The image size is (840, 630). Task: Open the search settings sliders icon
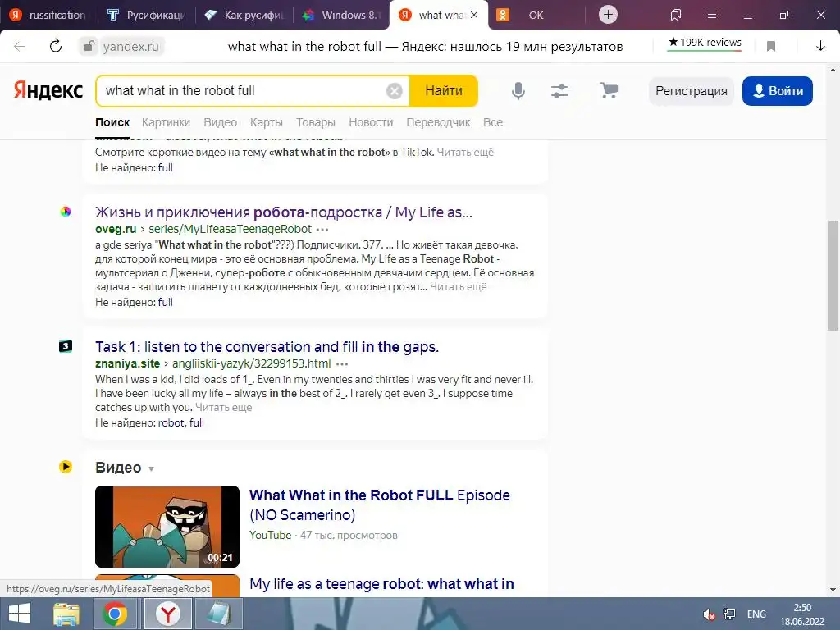tap(559, 91)
